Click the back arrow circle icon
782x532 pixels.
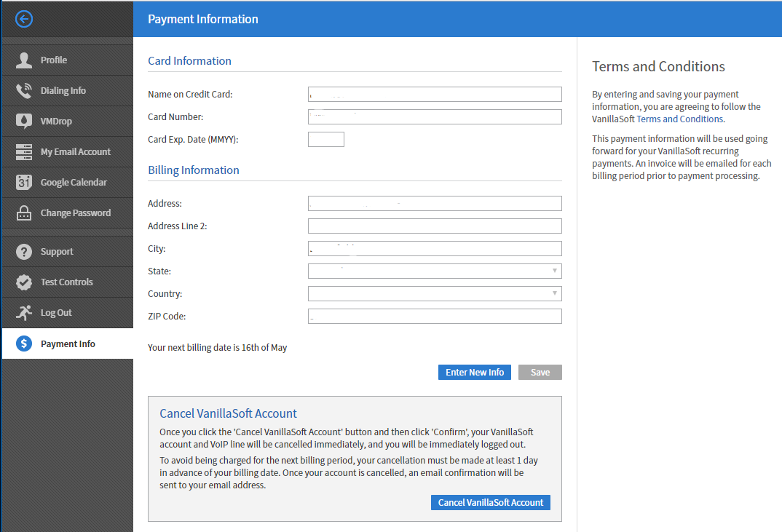24,19
